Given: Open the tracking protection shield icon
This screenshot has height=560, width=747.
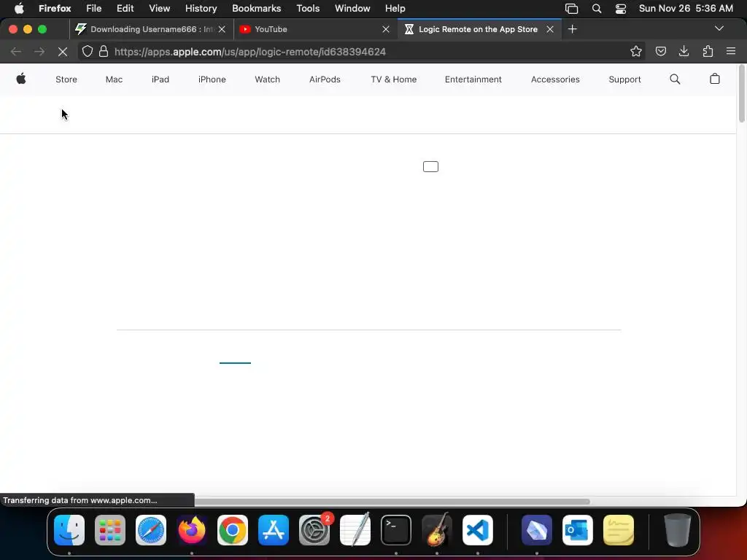Looking at the screenshot, I should click(x=88, y=52).
